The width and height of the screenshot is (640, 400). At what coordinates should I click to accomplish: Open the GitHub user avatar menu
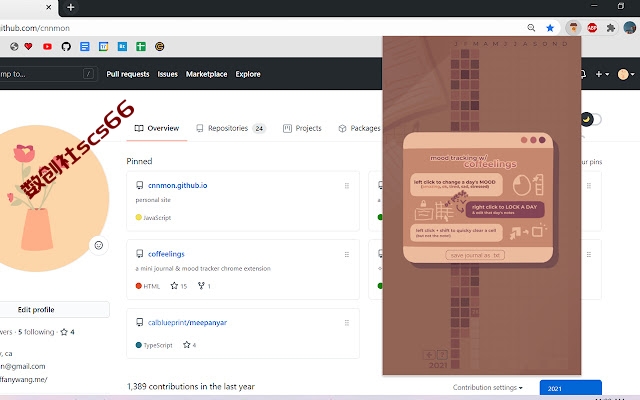coord(626,74)
